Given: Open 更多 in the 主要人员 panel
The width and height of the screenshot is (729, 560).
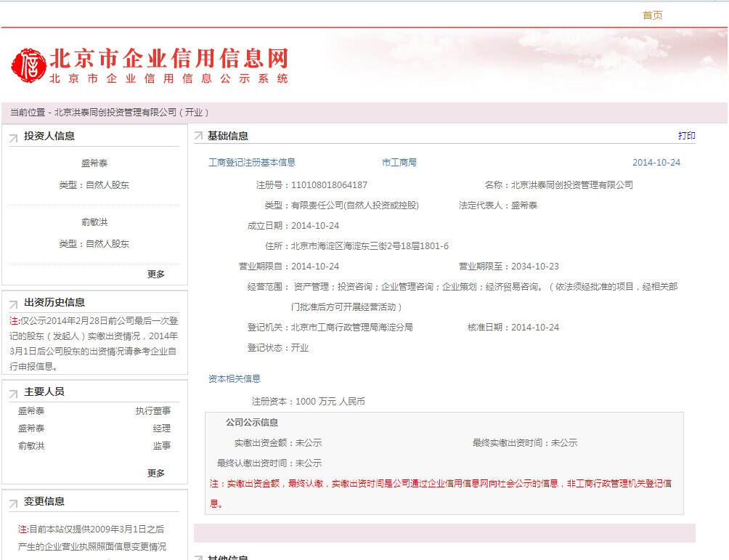Looking at the screenshot, I should 156,473.
